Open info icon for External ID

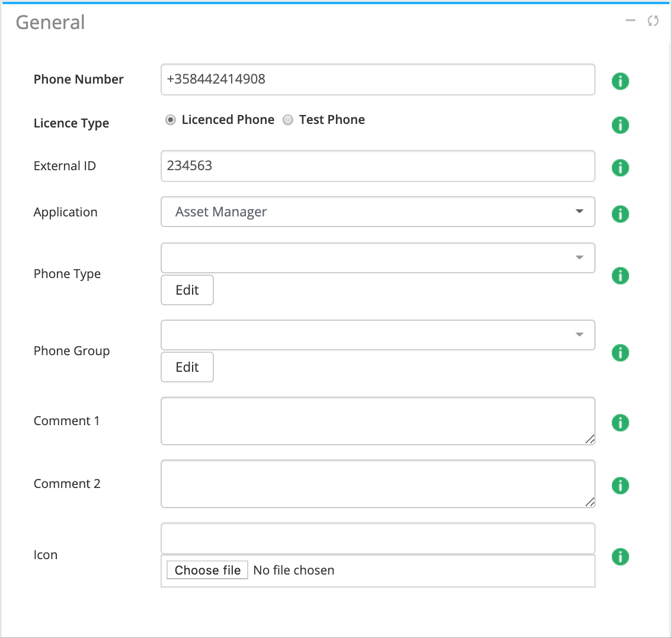[620, 168]
